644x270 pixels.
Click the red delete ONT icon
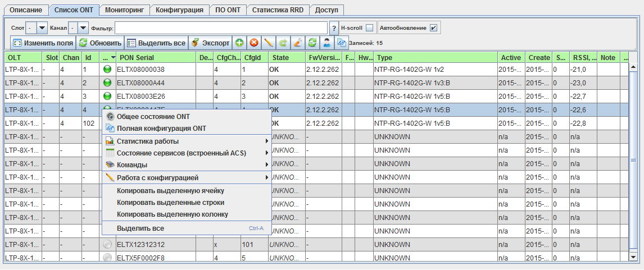(254, 43)
